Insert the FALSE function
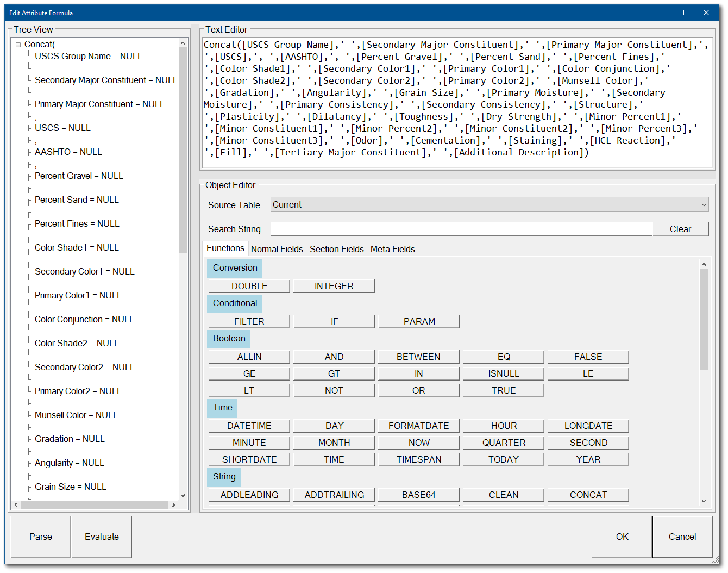Image resolution: width=728 pixels, height=573 pixels. 588,357
